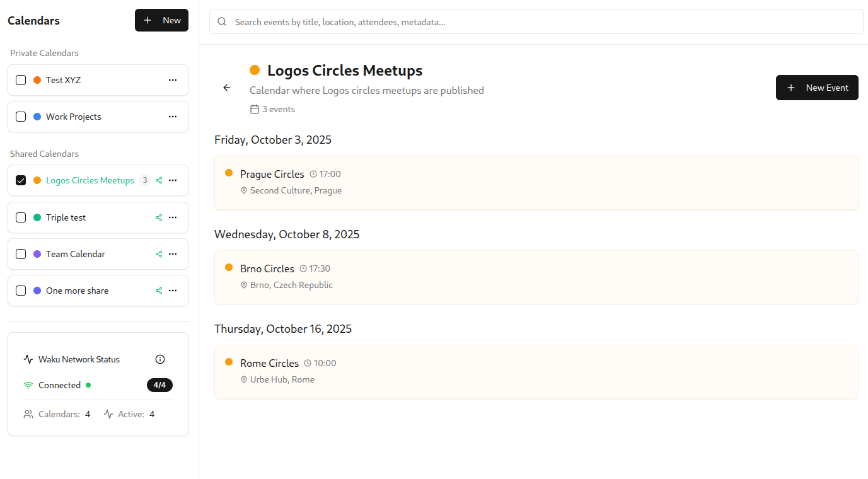Screen dimensions: 868x479
Task: Click share icon on Team Calendar
Action: 159,254
